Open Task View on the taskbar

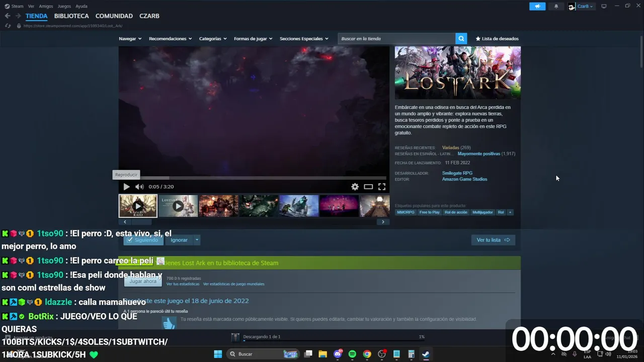pos(308,354)
